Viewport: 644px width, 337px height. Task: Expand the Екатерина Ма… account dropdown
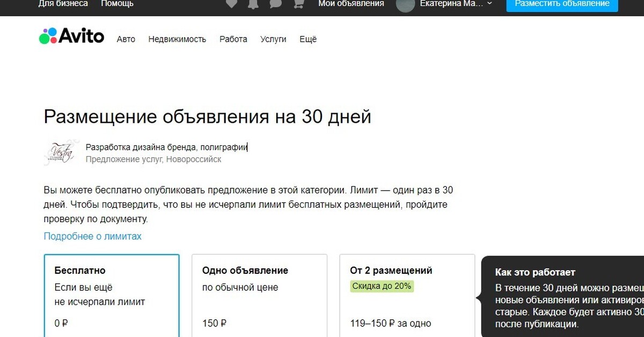(457, 3)
